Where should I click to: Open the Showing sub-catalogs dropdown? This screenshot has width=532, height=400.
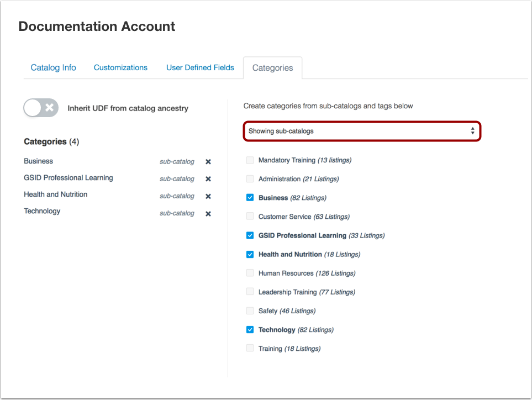click(x=361, y=131)
